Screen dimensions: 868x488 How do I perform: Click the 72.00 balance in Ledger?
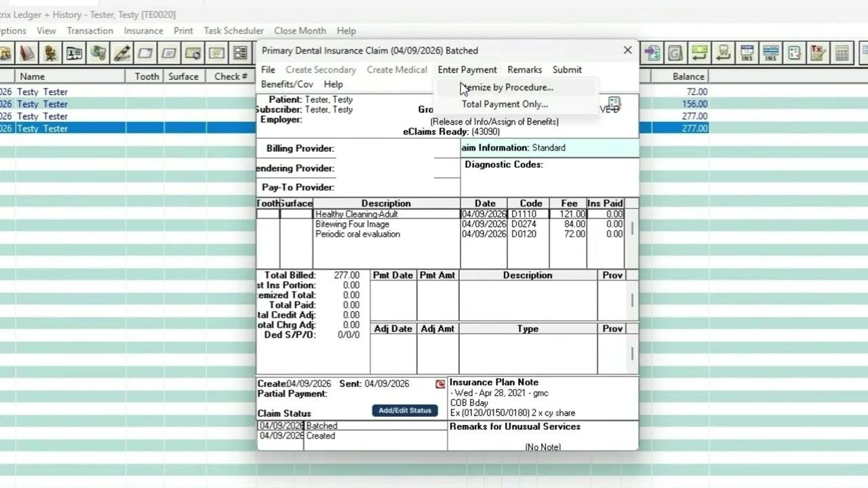[x=696, y=92]
